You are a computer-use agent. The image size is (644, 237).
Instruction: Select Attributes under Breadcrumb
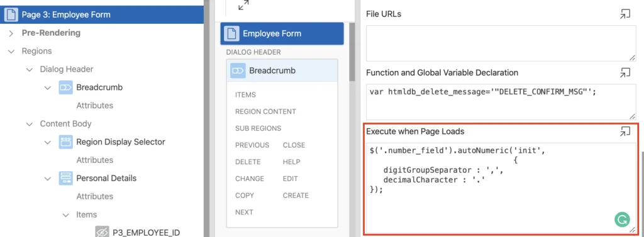pyautogui.click(x=94, y=106)
